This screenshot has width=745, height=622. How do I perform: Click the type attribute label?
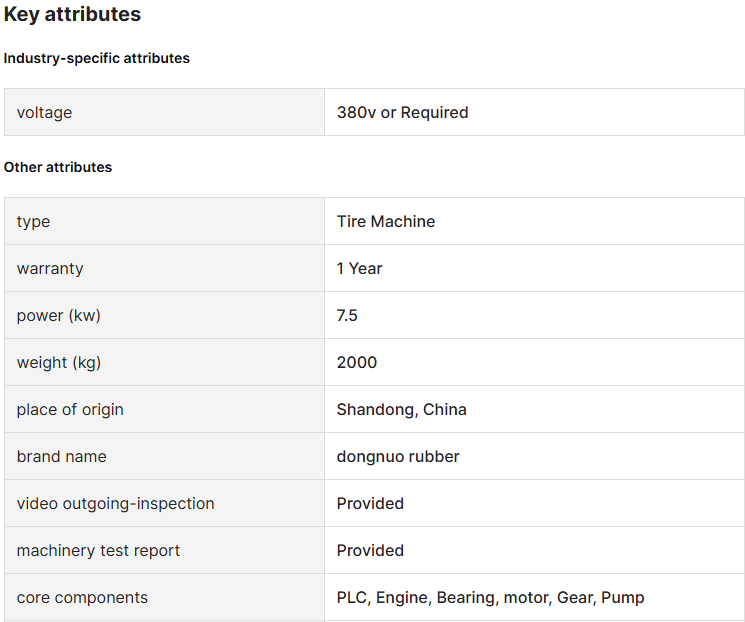click(33, 222)
